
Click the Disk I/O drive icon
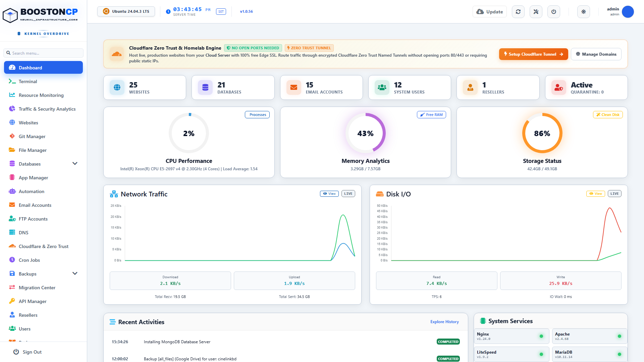coord(380,194)
